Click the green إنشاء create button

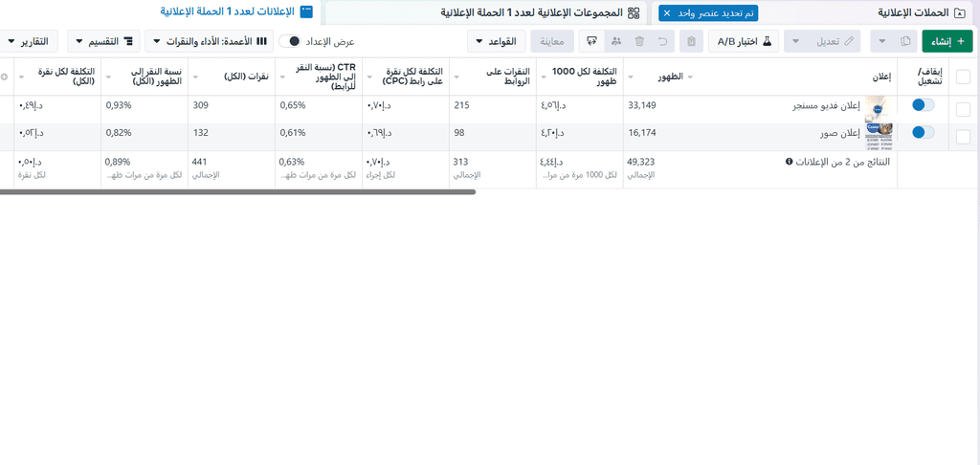[947, 41]
